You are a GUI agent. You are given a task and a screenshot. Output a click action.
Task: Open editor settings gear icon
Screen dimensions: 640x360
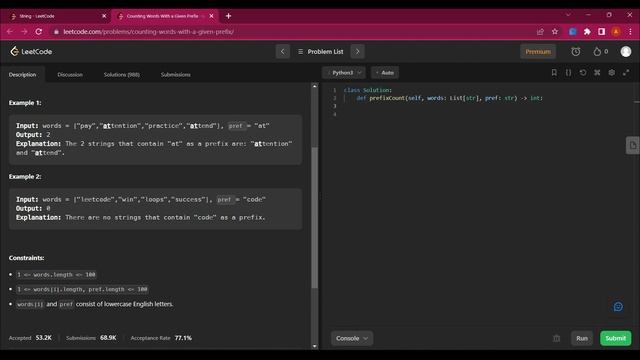[611, 73]
